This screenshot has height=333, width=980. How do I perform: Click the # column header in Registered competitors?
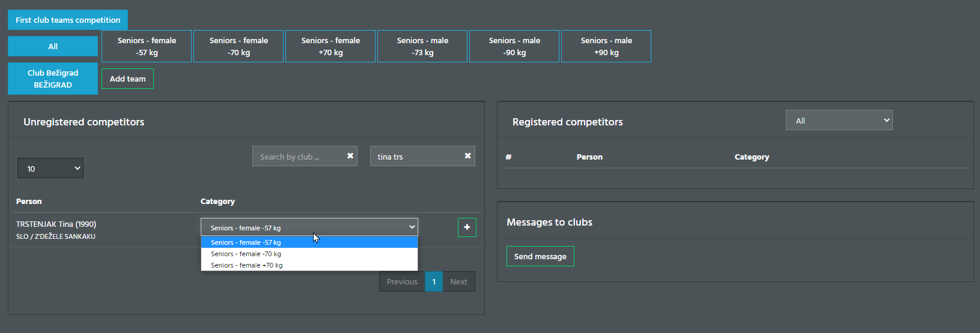click(x=508, y=157)
